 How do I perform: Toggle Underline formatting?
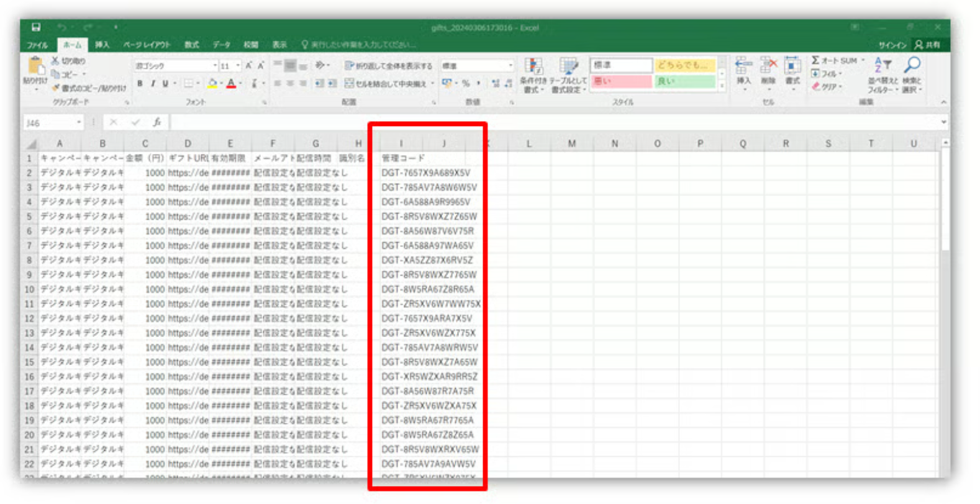click(165, 83)
